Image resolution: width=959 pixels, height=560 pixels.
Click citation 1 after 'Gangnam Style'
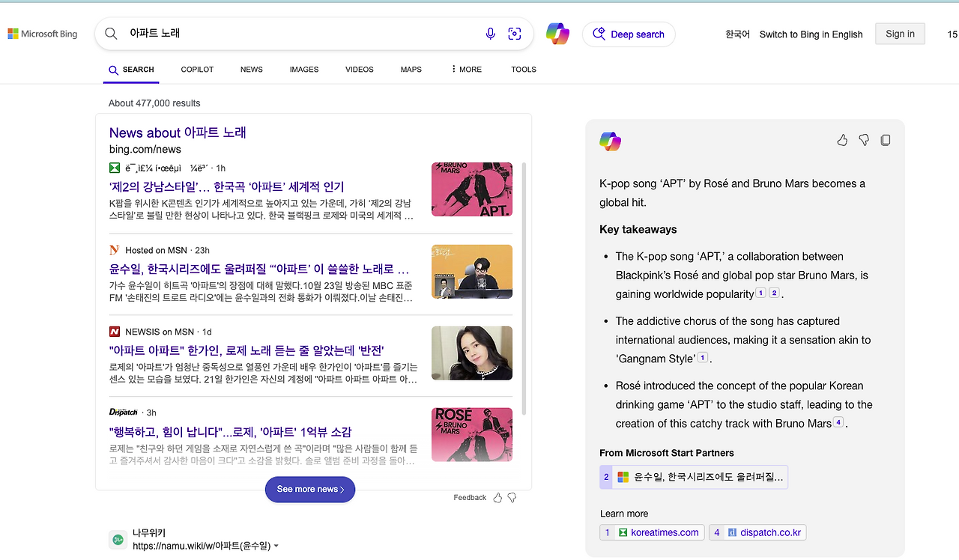click(703, 358)
